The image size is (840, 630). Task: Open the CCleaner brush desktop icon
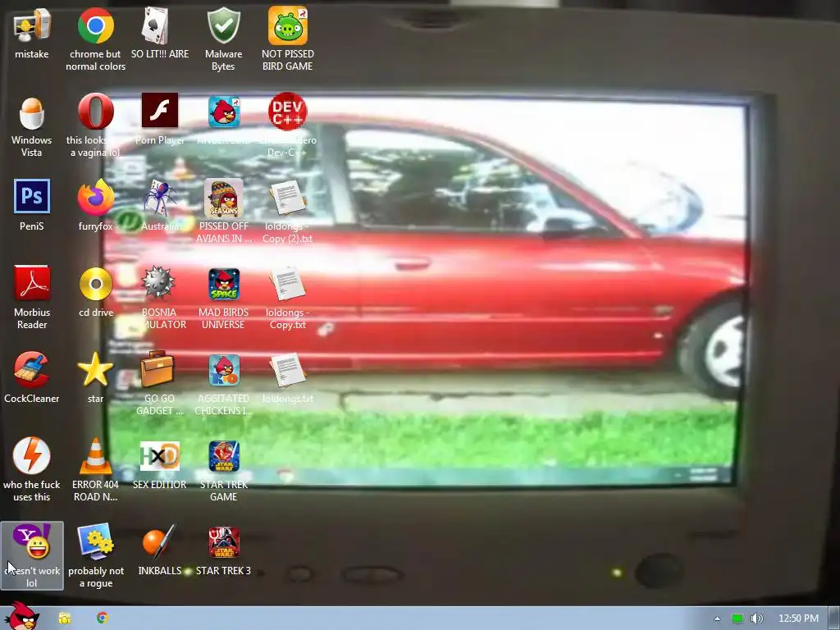pos(32,369)
